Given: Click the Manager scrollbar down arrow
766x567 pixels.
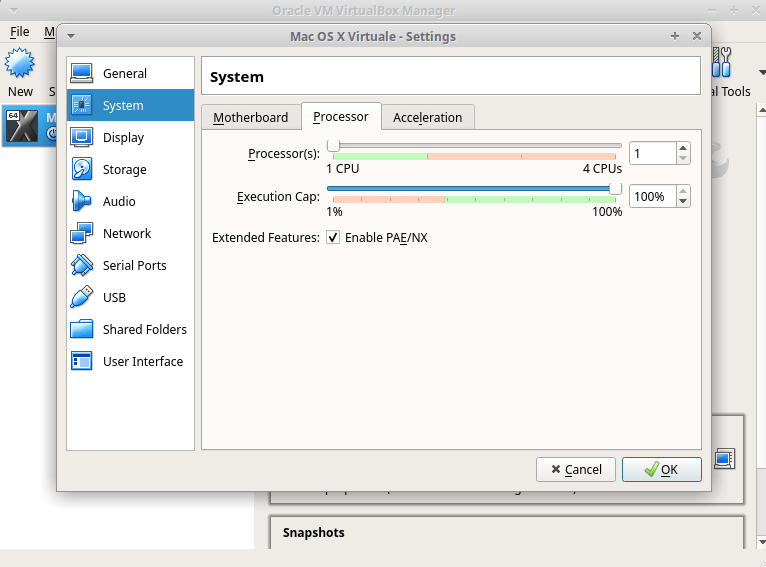Looking at the screenshot, I should (x=762, y=542).
